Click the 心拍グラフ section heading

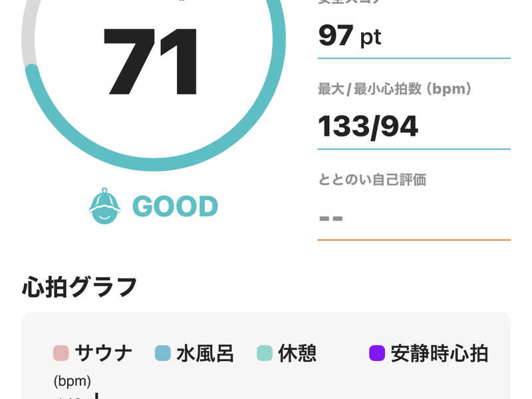coord(79,287)
